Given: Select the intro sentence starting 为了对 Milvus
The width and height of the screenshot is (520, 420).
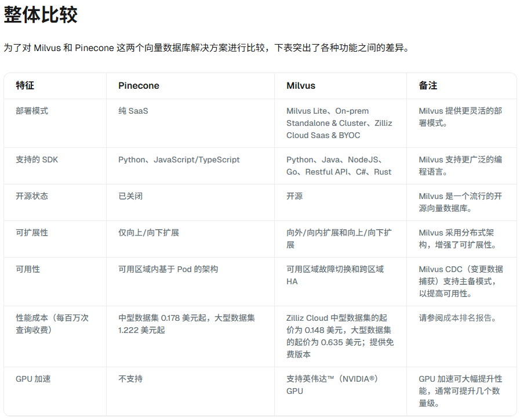Looking at the screenshot, I should tap(207, 48).
